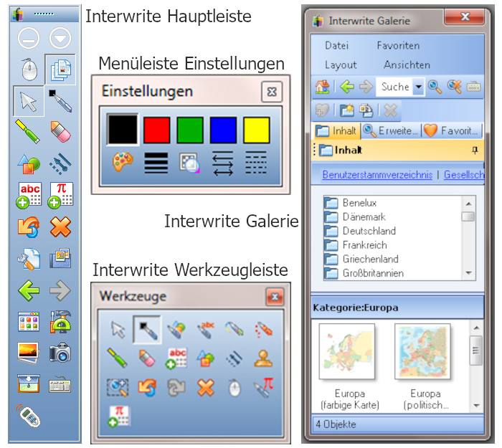Select the arrow selection tool in Hauptleiste
The image size is (502, 448).
click(x=29, y=101)
